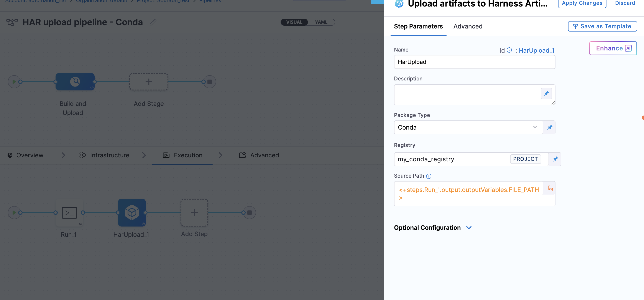
Task: Select the Build and Upload stage node
Action: tap(75, 82)
